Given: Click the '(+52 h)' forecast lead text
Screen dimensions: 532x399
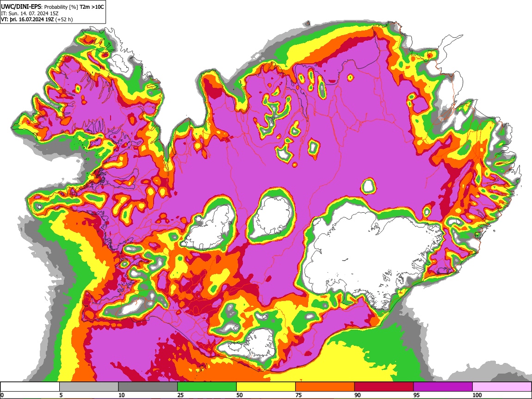Looking at the screenshot, I should pos(64,19).
